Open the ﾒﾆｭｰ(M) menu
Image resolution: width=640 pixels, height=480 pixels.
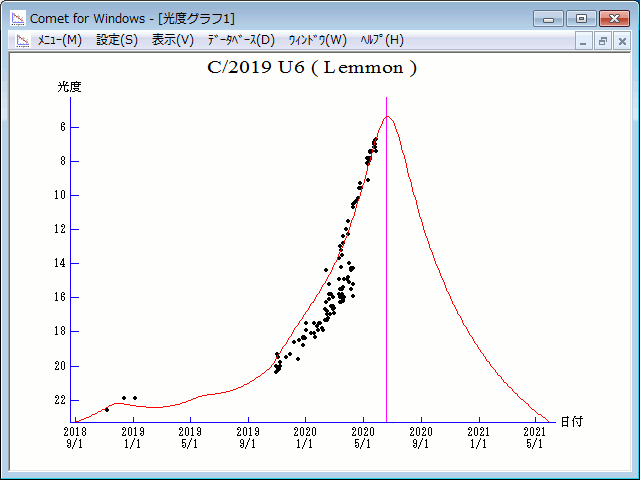pyautogui.click(x=59, y=40)
